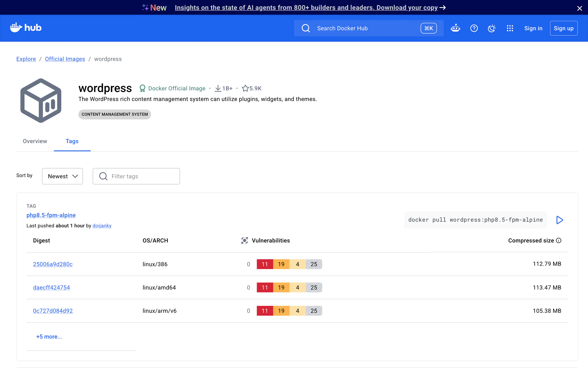The width and height of the screenshot is (588, 368).
Task: Click the red 11 segment for linux/arm/v6
Action: [x=265, y=311]
